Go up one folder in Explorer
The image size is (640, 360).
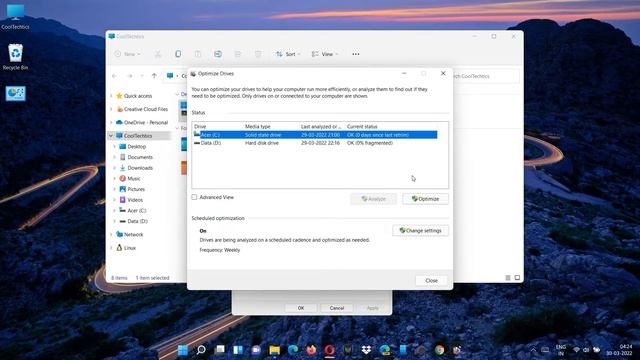tap(154, 76)
